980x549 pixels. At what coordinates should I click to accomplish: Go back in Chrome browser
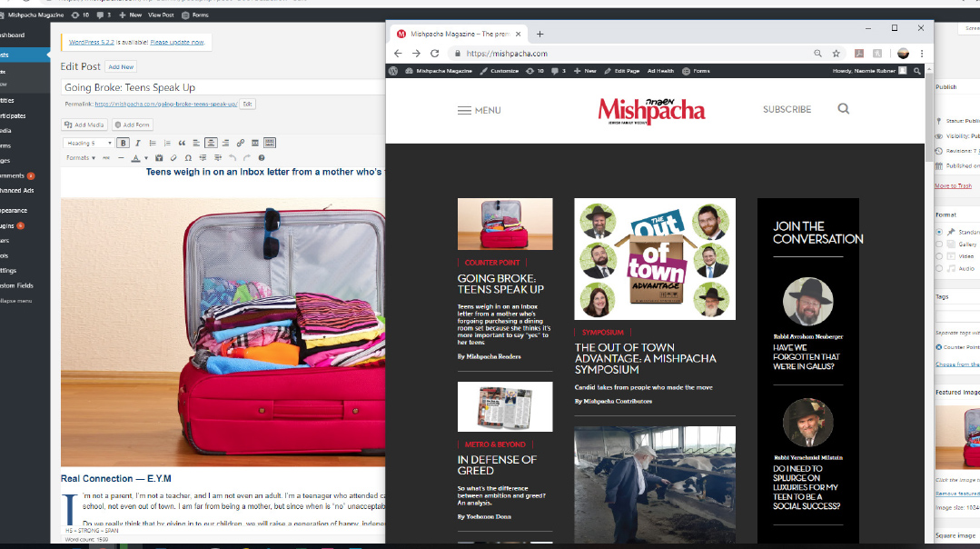click(x=398, y=54)
